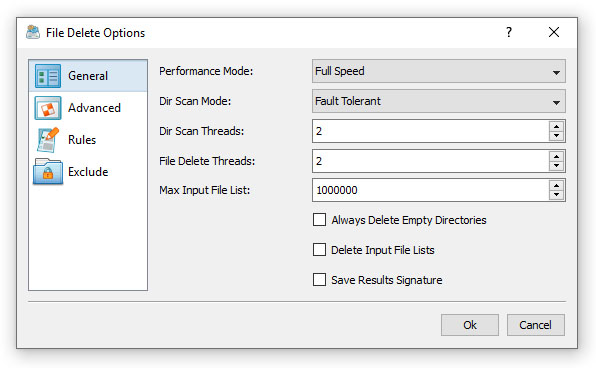
Task: Expand the Dir Scan Mode combo box
Action: [x=439, y=101]
